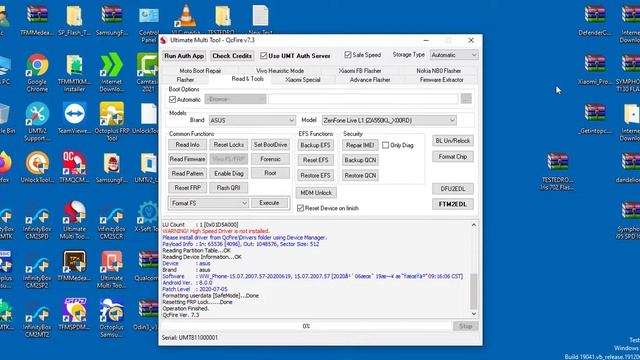The height and width of the screenshot is (360, 640).
Task: Click the Read Info button
Action: point(187,144)
